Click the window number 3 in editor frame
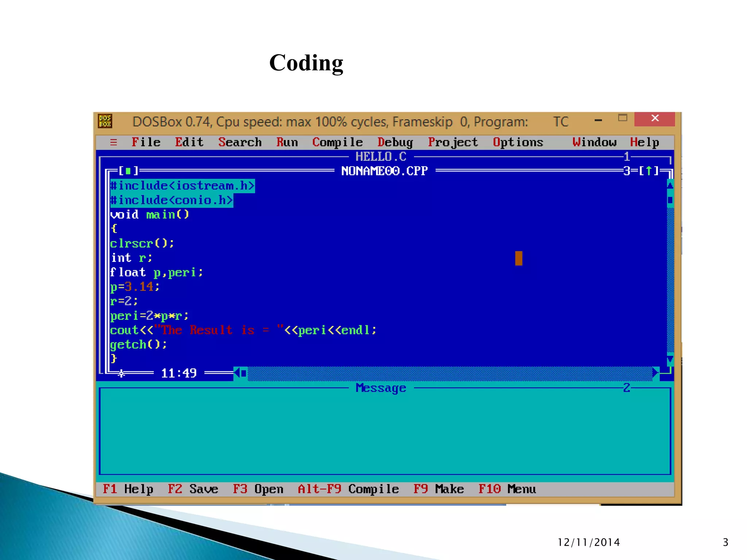 pos(627,171)
